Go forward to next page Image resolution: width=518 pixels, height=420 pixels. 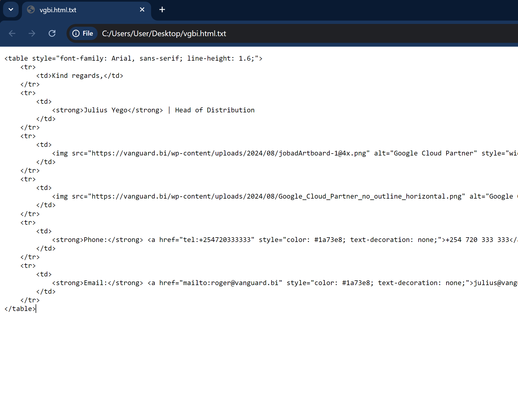coord(32,33)
